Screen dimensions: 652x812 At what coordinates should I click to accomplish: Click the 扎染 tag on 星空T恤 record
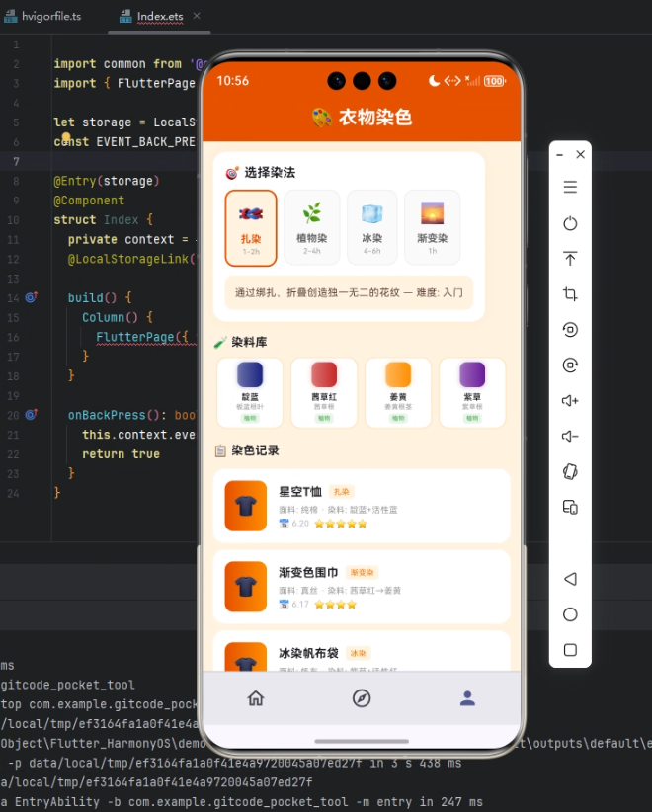click(x=341, y=491)
